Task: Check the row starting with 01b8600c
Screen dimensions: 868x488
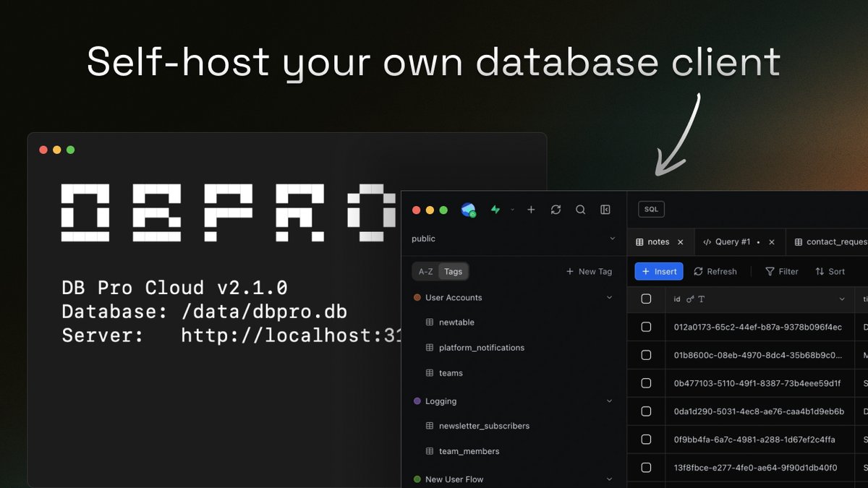Action: [647, 355]
